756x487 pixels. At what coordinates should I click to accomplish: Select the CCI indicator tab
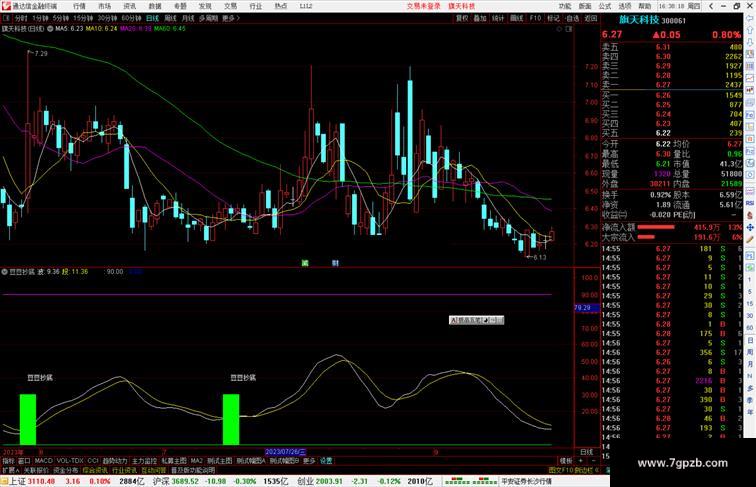(93, 461)
